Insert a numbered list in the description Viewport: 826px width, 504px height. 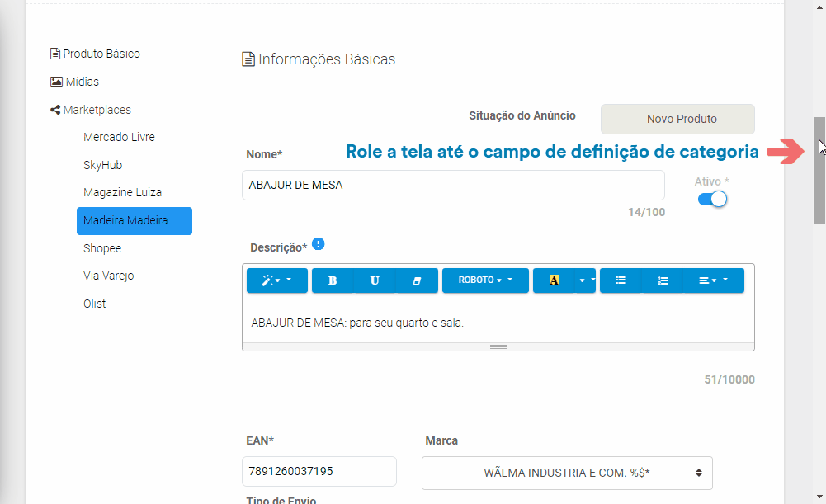pyautogui.click(x=663, y=280)
